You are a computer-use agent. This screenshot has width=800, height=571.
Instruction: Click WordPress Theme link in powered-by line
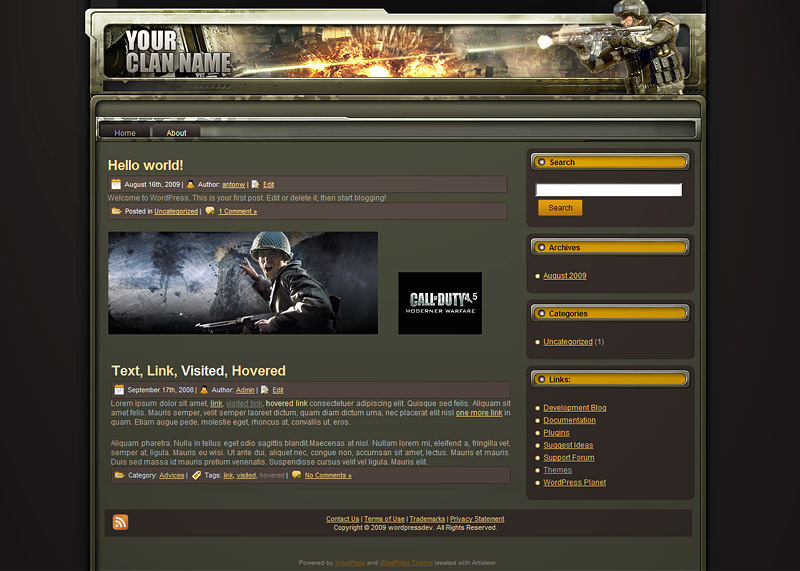tap(406, 563)
